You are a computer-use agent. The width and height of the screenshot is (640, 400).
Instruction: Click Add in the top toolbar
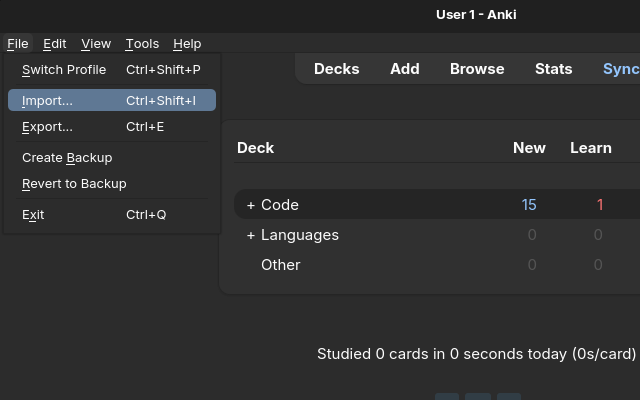coord(405,69)
